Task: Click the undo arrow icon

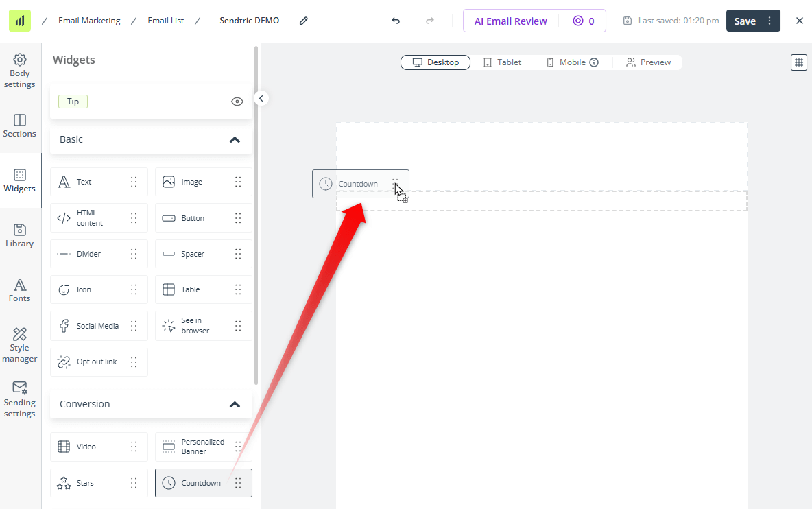Action: pos(396,21)
